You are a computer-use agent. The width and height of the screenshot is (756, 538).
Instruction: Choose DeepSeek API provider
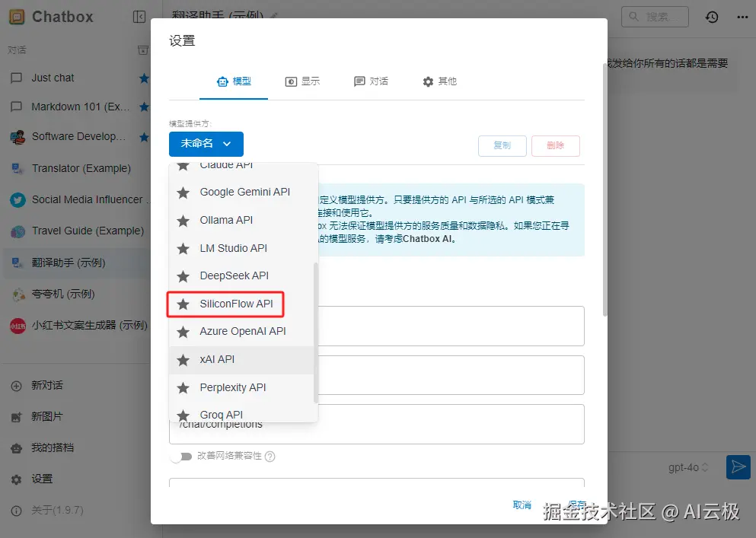click(241, 276)
